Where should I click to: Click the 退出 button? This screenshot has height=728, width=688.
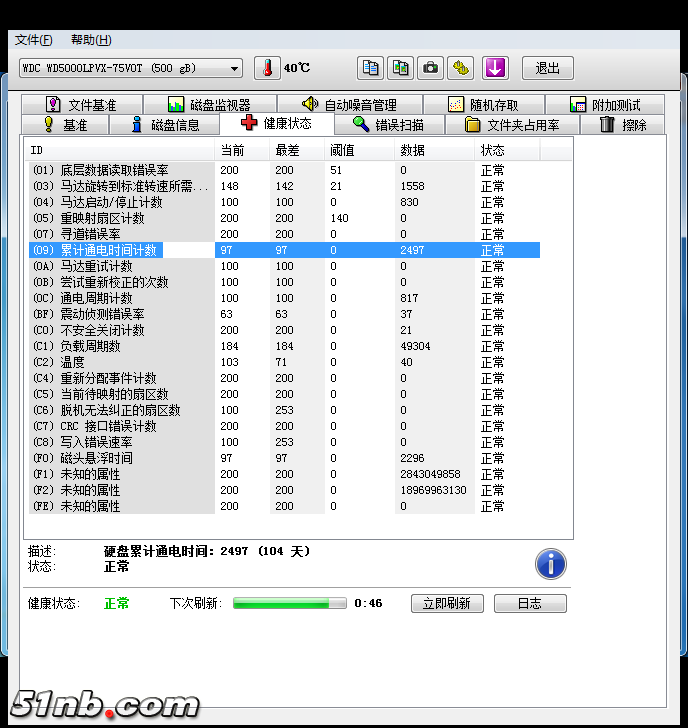[x=548, y=68]
